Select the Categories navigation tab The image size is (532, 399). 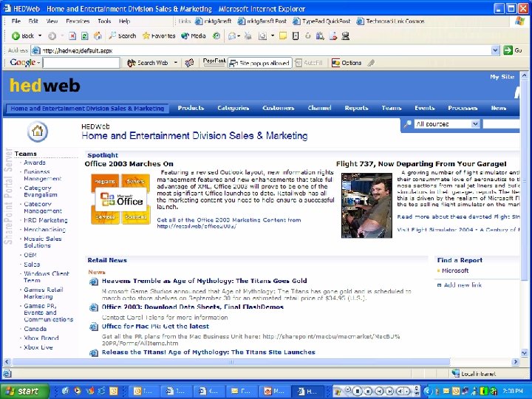tap(233, 108)
